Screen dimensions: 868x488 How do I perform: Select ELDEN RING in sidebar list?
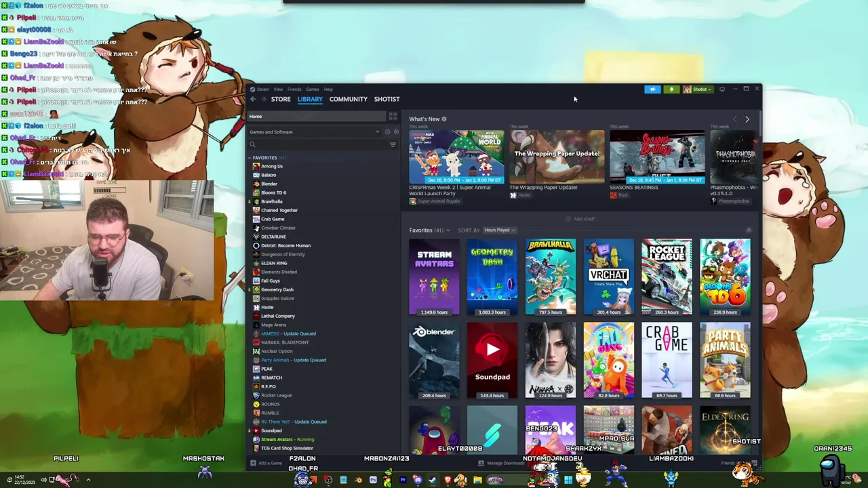point(274,263)
